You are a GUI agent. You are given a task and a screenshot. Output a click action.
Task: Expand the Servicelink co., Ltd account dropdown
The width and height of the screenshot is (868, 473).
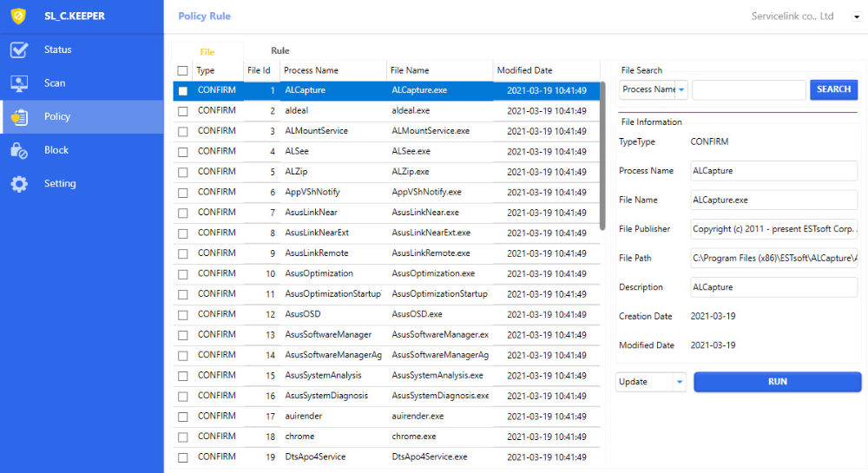pos(857,16)
